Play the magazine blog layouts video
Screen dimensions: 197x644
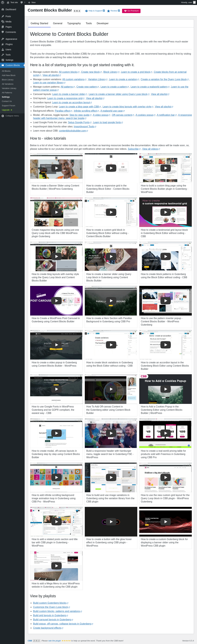tap(56, 212)
